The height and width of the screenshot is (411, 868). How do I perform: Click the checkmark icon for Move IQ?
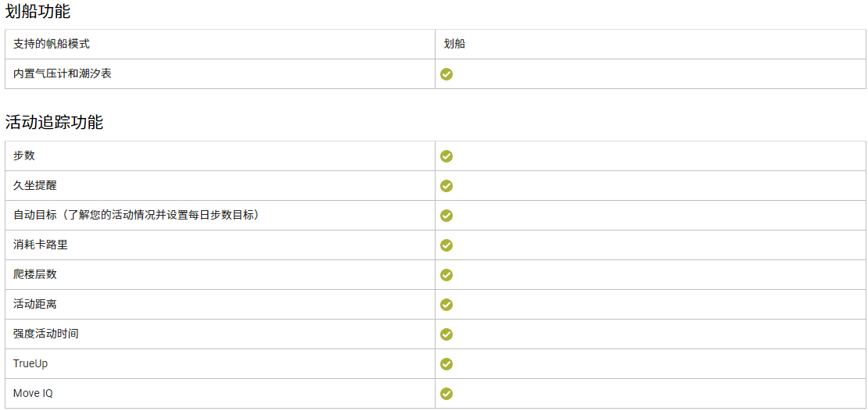[x=447, y=394]
